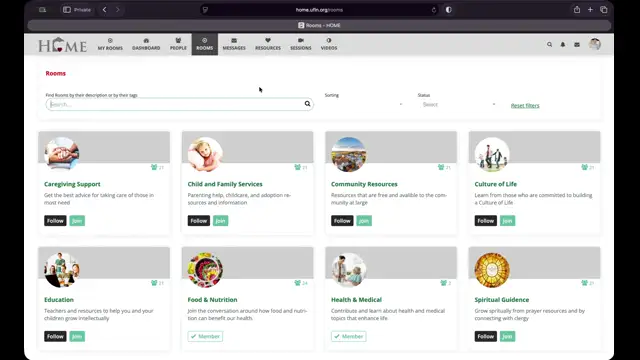Viewport: 640px width, 360px height.
Task: Open the HOME logo
Action: [x=62, y=44]
